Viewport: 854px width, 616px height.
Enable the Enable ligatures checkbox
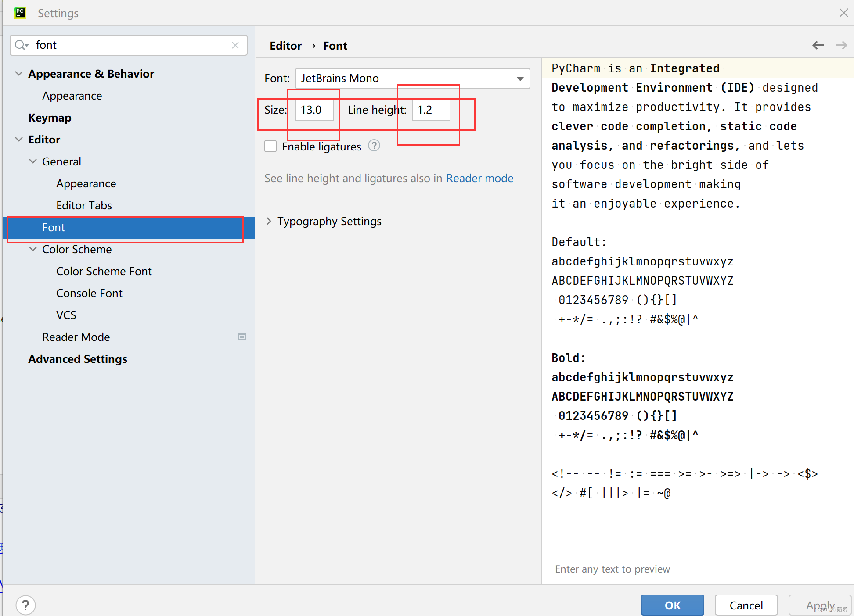[x=270, y=146]
